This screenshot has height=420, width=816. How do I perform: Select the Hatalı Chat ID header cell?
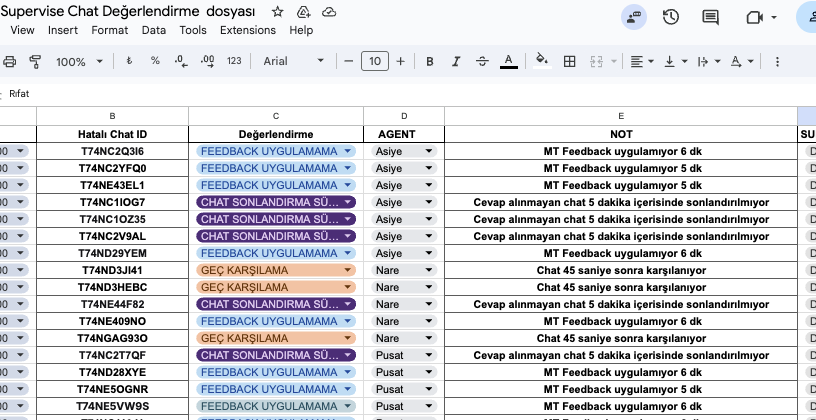112,134
